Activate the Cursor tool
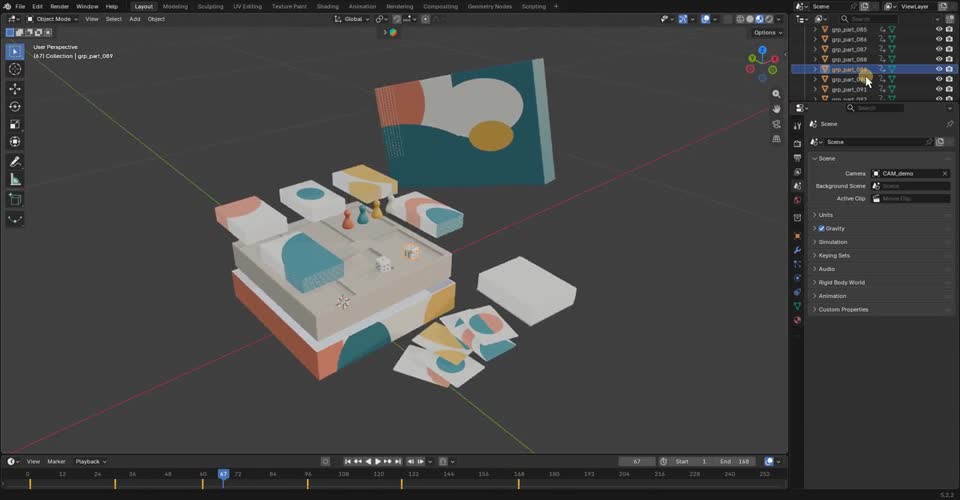 pyautogui.click(x=15, y=69)
